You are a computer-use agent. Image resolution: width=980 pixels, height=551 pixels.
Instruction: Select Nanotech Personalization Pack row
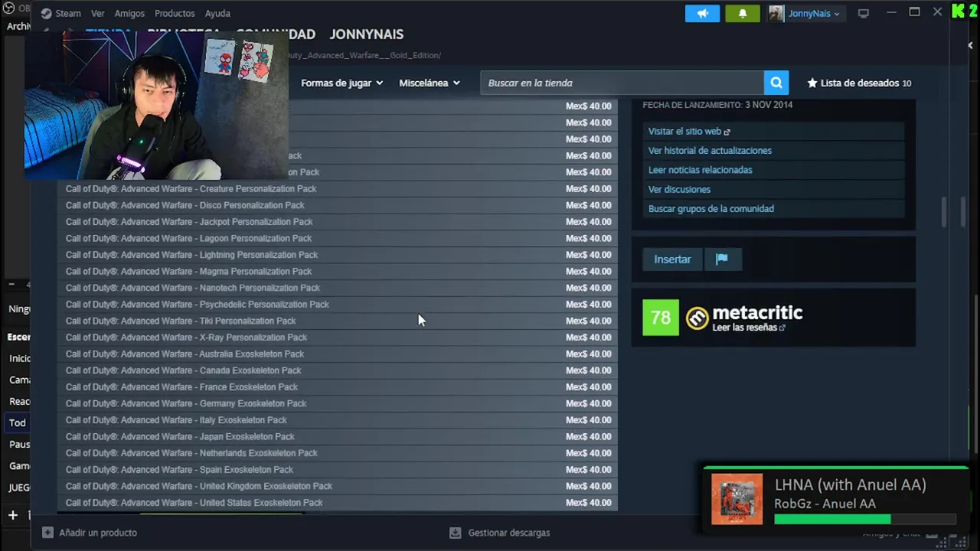click(x=337, y=288)
